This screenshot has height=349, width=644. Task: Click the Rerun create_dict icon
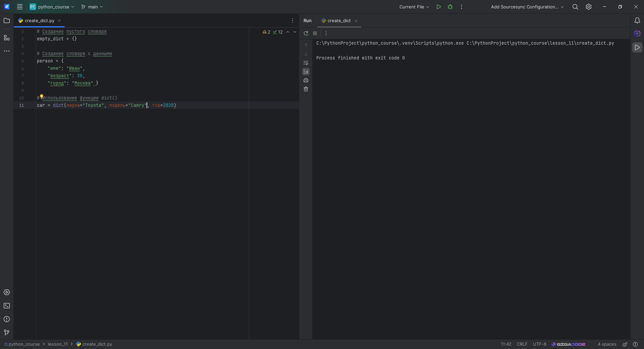tap(306, 33)
